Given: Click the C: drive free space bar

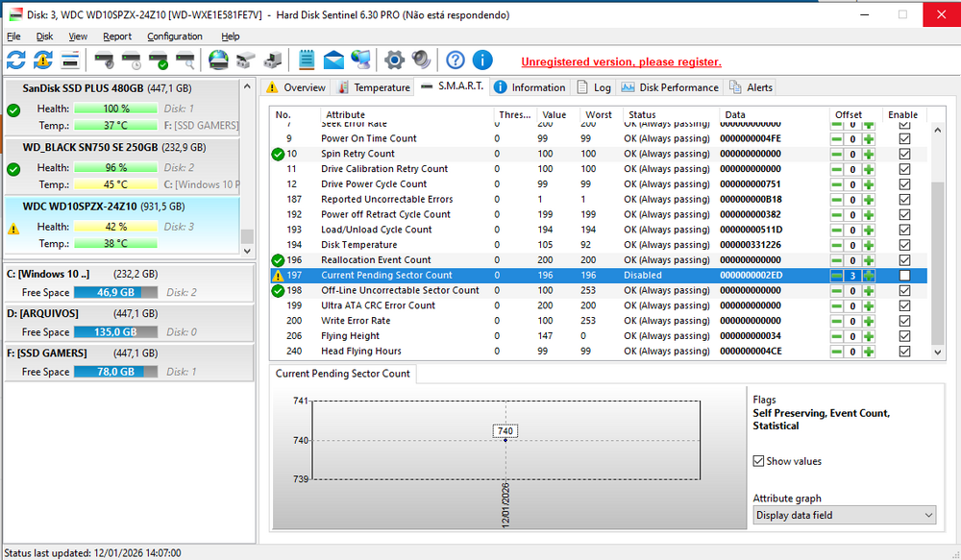Looking at the screenshot, I should 115,292.
